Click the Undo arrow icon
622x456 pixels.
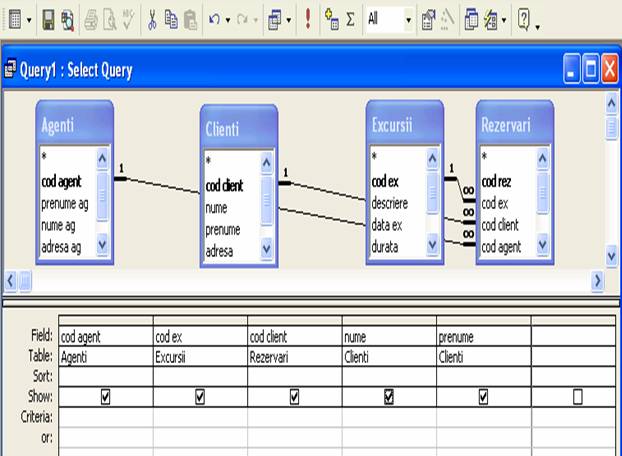(214, 19)
